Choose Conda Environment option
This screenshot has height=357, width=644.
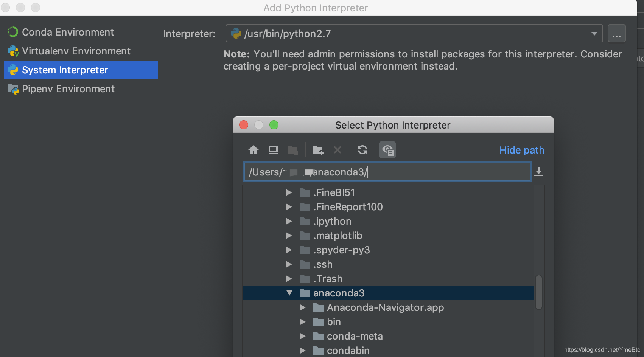81,32
